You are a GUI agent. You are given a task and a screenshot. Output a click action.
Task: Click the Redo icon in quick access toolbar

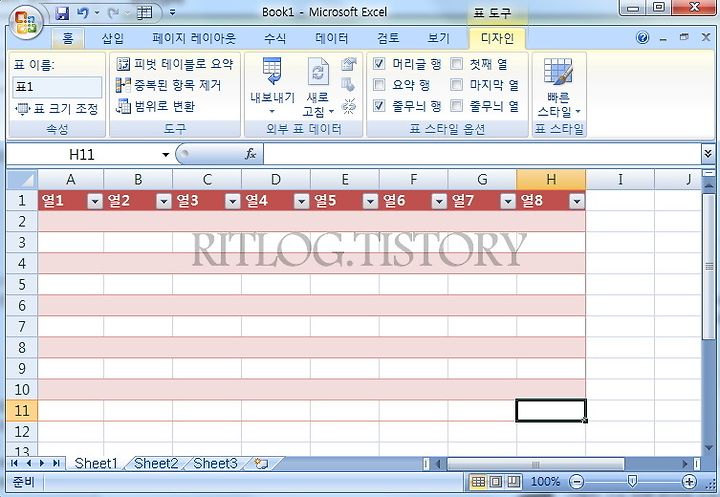(x=113, y=13)
